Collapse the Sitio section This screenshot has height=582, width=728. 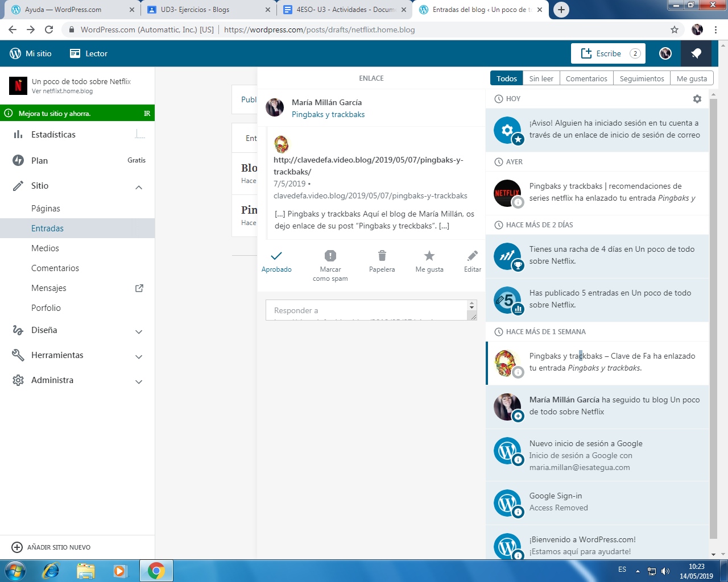[x=139, y=187]
